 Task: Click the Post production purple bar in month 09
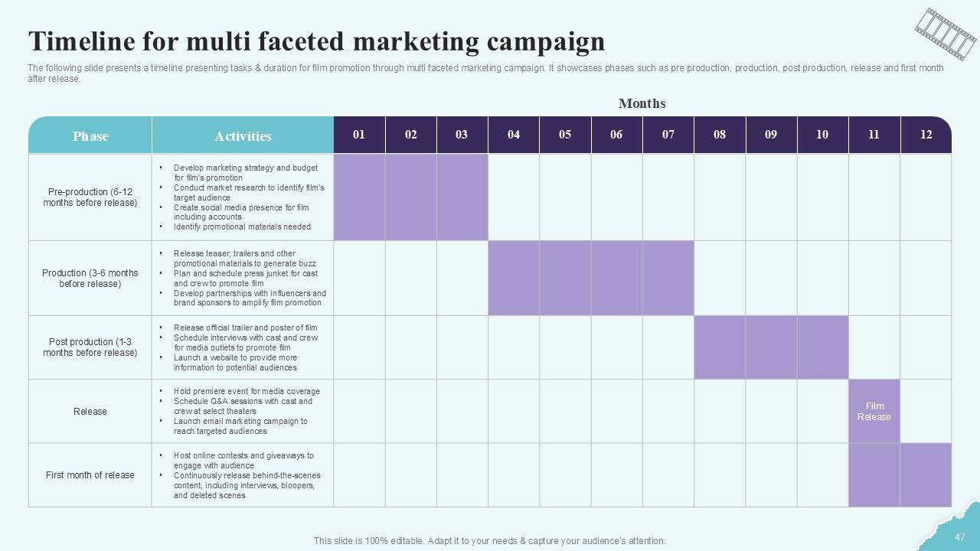(771, 347)
